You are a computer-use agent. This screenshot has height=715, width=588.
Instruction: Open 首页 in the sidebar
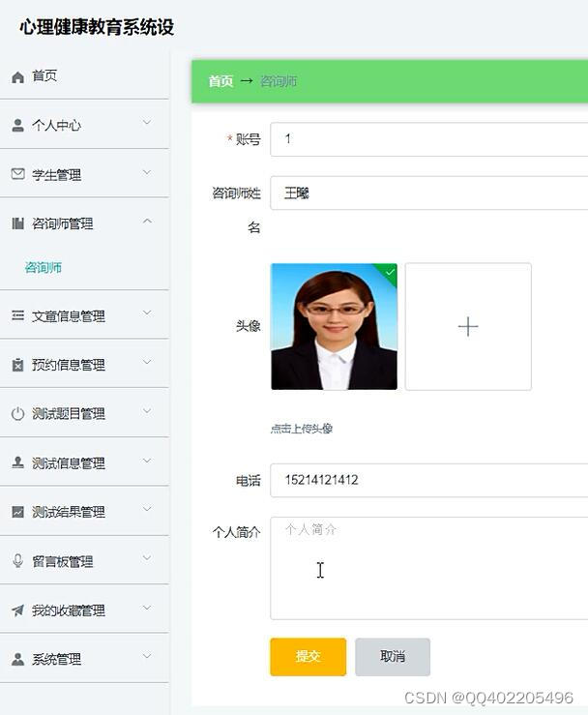(44, 75)
